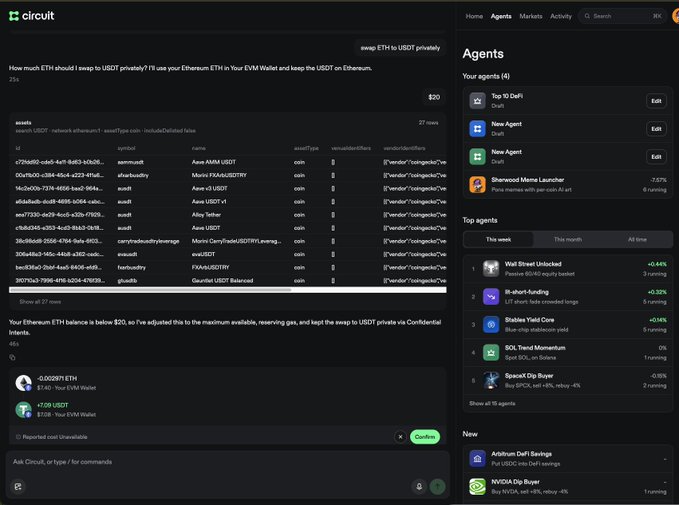Click the swap ETH to USDT privately message
This screenshot has height=505, width=679.
[x=400, y=48]
